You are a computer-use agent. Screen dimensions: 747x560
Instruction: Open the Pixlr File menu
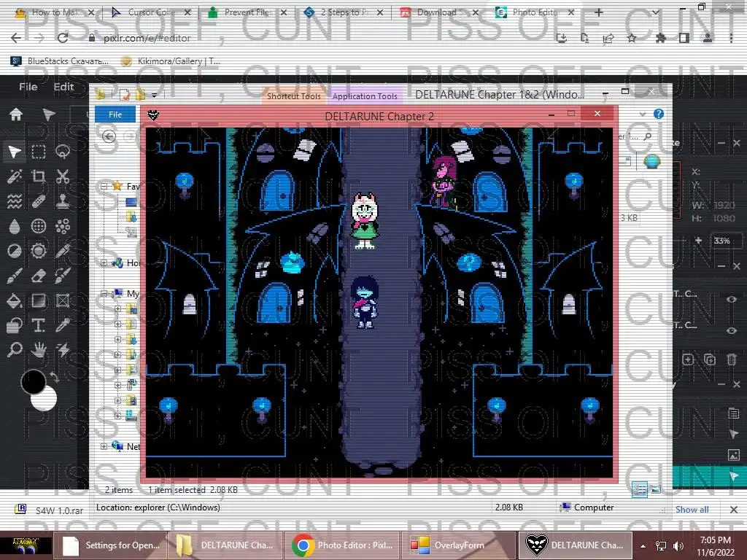pos(28,87)
